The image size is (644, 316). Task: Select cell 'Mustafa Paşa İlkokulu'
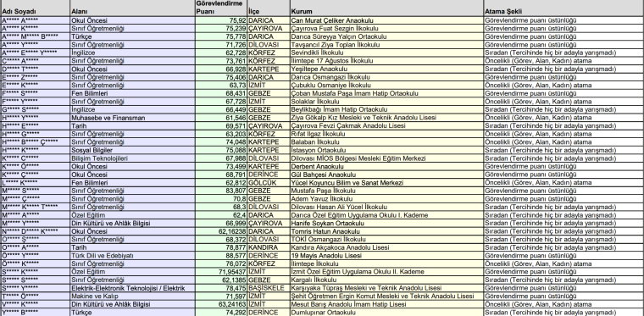(386, 191)
